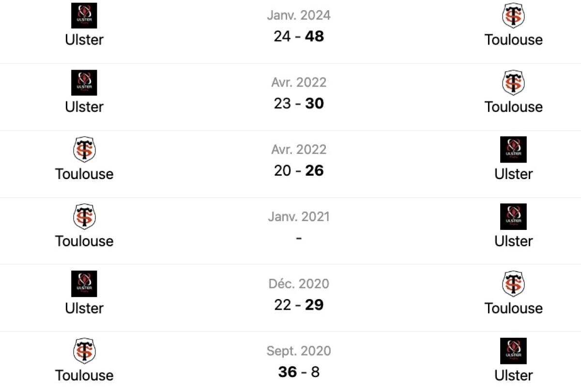This screenshot has width=581, height=392.
Task: Click Toulouse crest in Déc. 2020 match
Action: (x=513, y=284)
